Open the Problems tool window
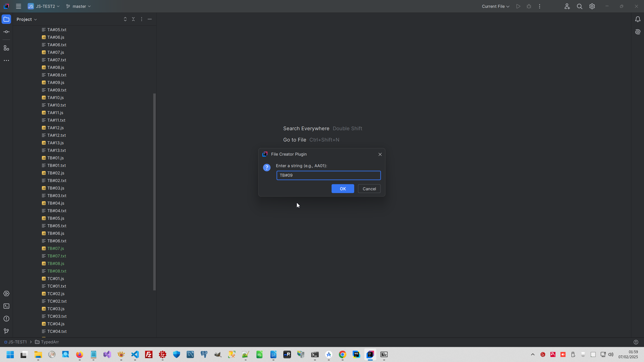 7,319
